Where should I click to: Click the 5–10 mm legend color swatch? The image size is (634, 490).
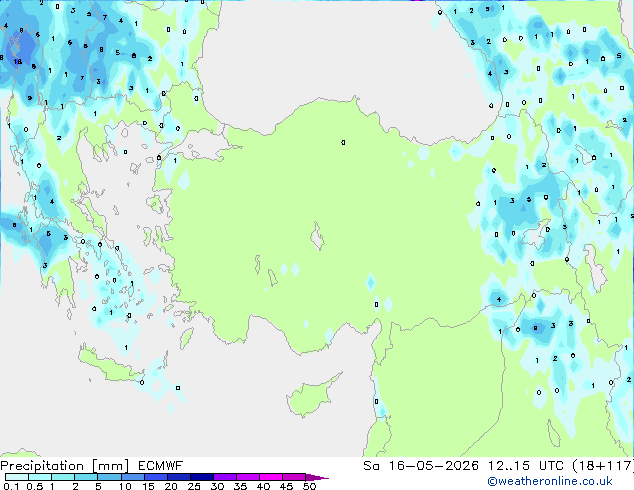[109, 477]
